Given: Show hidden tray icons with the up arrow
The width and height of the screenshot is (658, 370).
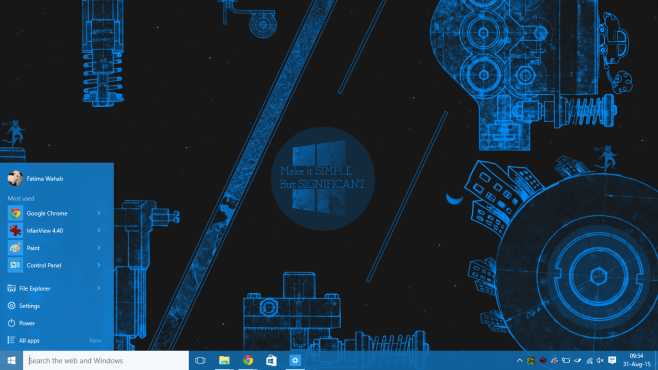Looking at the screenshot, I should (520, 361).
